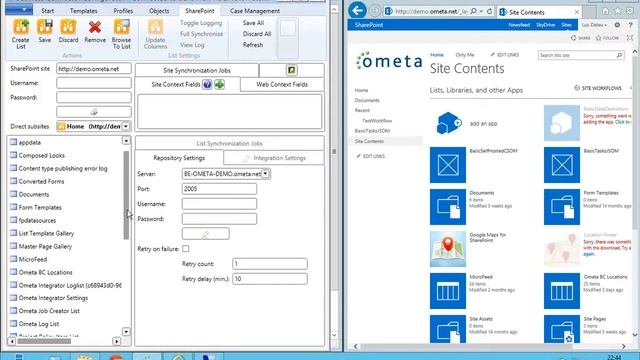Click the Ometa logo
Screen dimensions: 640x360
[389, 61]
